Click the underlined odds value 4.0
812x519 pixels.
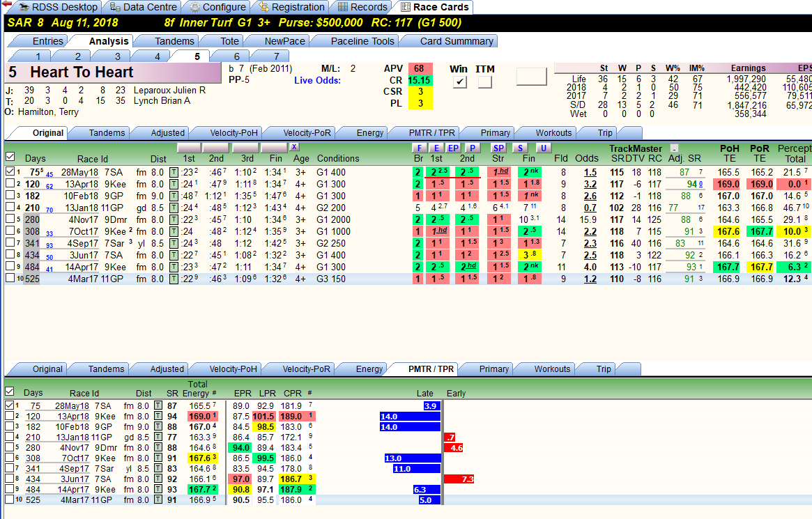click(x=590, y=268)
